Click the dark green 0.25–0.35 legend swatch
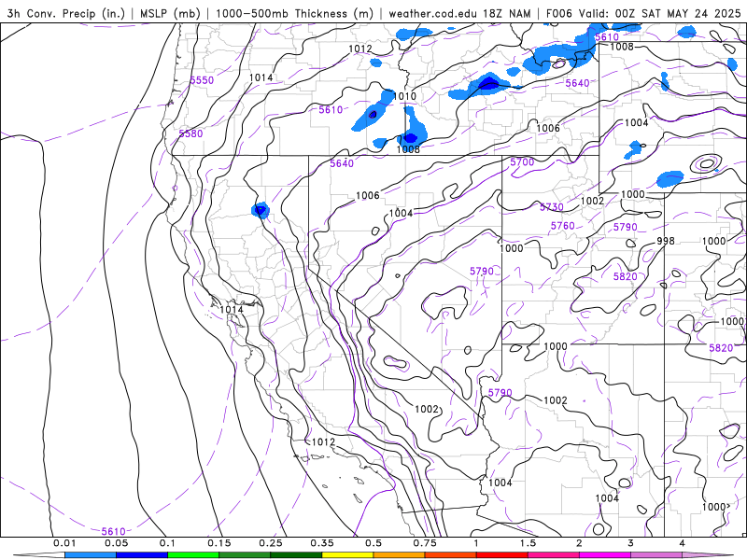Screen dimensions: 747x560 296,555
